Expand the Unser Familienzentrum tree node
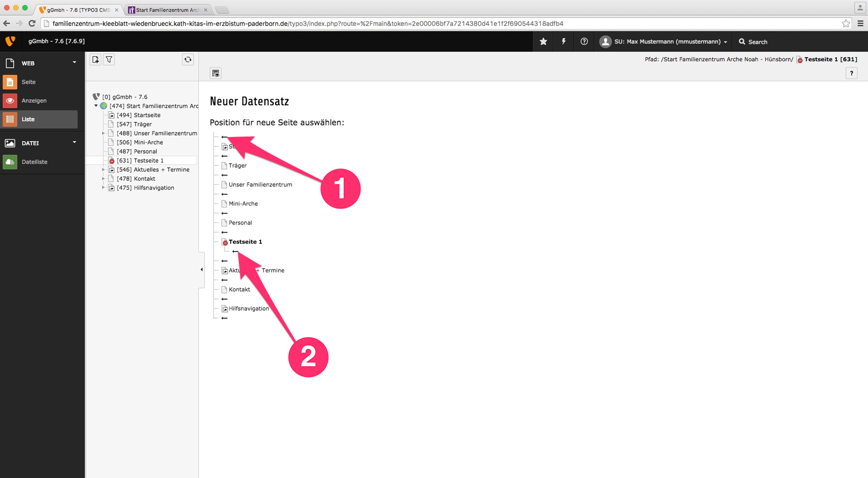The height and width of the screenshot is (478, 868). tap(103, 133)
